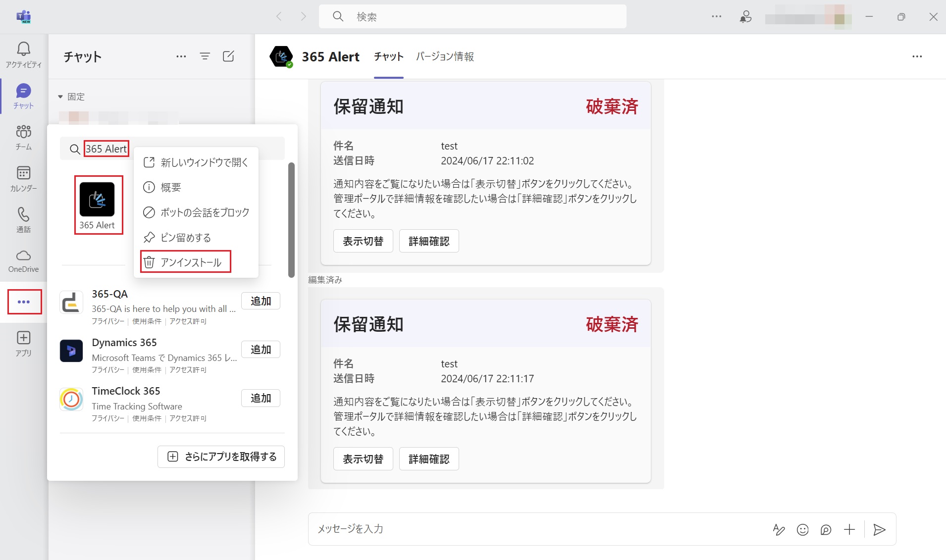Switch to the バージョン情報 tab
Viewport: 946px width, 560px height.
(x=444, y=56)
